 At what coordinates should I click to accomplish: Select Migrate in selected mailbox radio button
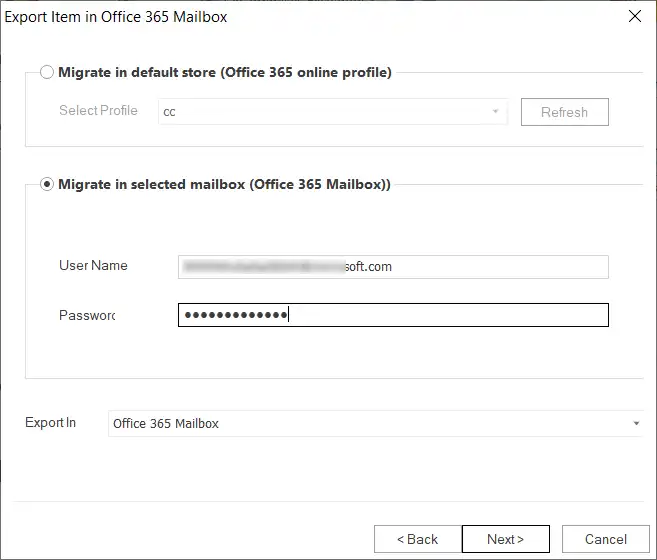pyautogui.click(x=47, y=184)
